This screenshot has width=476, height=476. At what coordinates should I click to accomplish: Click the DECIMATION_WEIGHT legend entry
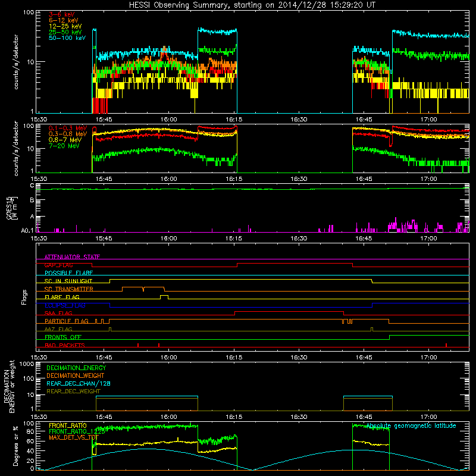(76, 375)
